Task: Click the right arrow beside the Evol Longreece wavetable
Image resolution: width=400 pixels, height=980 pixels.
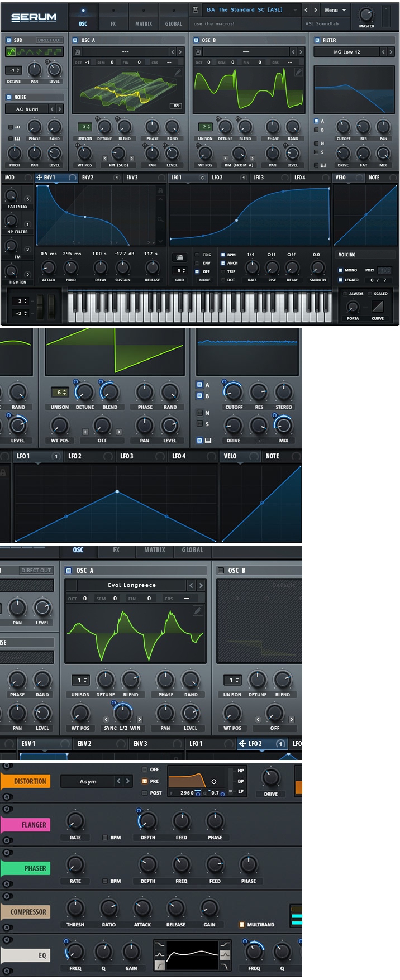Action: pyautogui.click(x=201, y=585)
